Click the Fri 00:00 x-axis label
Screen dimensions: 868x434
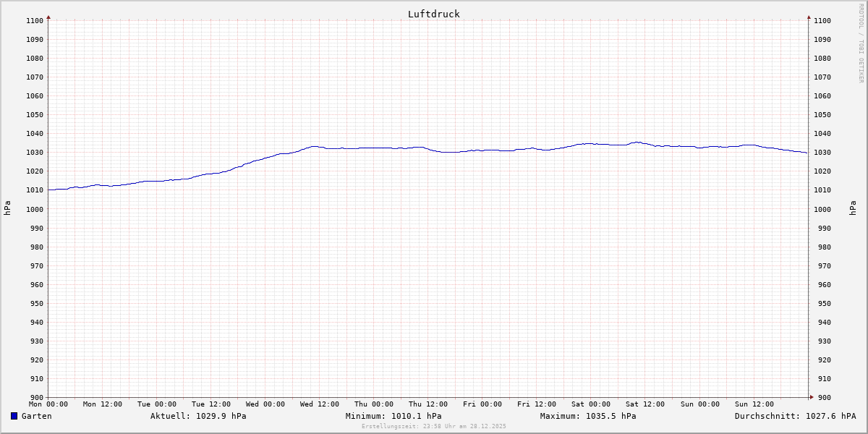[482, 404]
